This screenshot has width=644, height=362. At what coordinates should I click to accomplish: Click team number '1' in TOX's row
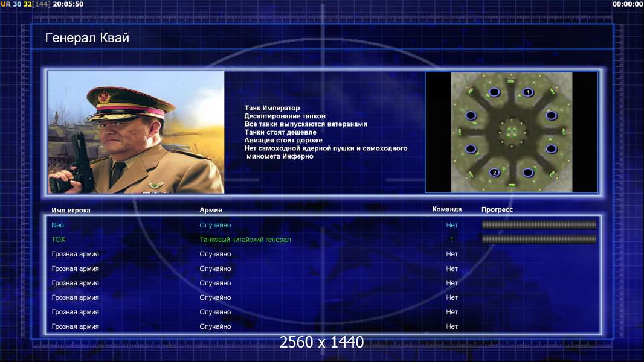[x=452, y=240]
